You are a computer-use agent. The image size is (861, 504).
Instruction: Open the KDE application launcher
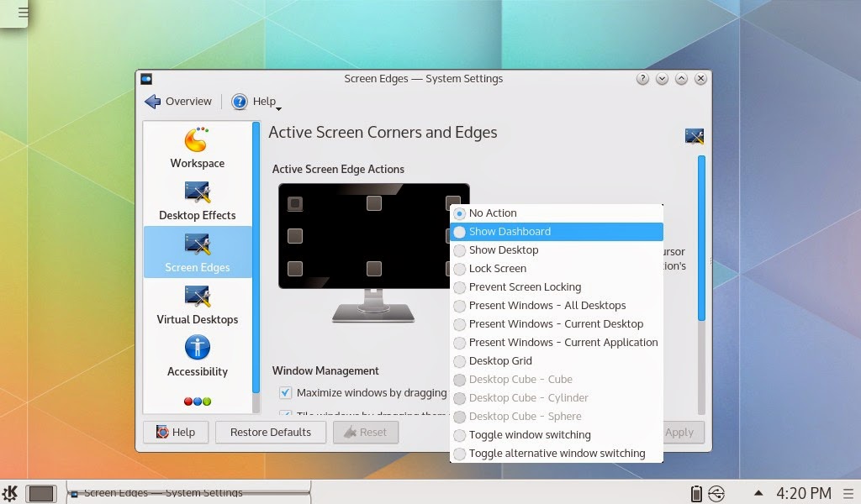point(10,493)
